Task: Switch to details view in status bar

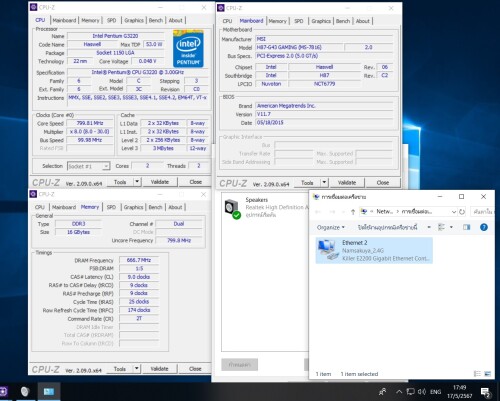Action: click(x=477, y=374)
